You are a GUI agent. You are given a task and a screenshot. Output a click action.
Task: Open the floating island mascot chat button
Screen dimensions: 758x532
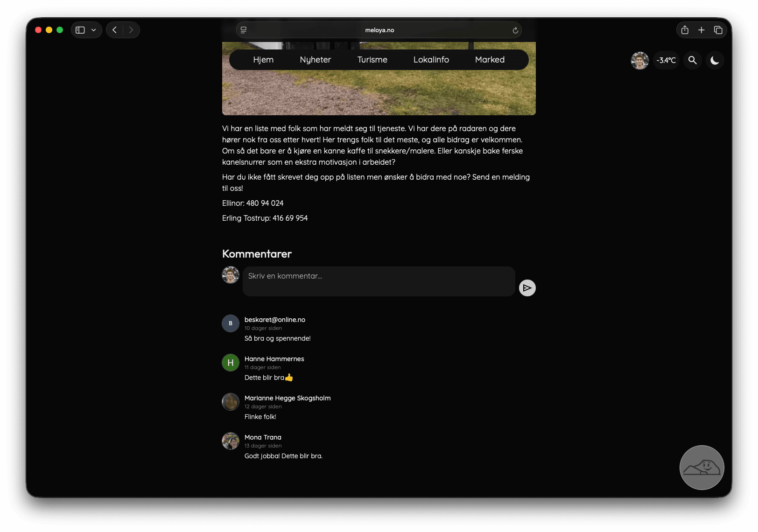[702, 467]
